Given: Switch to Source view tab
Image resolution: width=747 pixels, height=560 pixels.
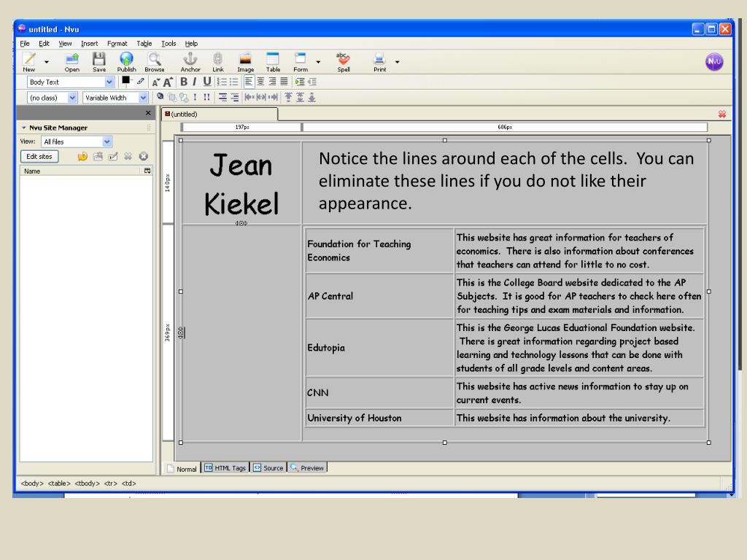Looking at the screenshot, I should [x=268, y=468].
